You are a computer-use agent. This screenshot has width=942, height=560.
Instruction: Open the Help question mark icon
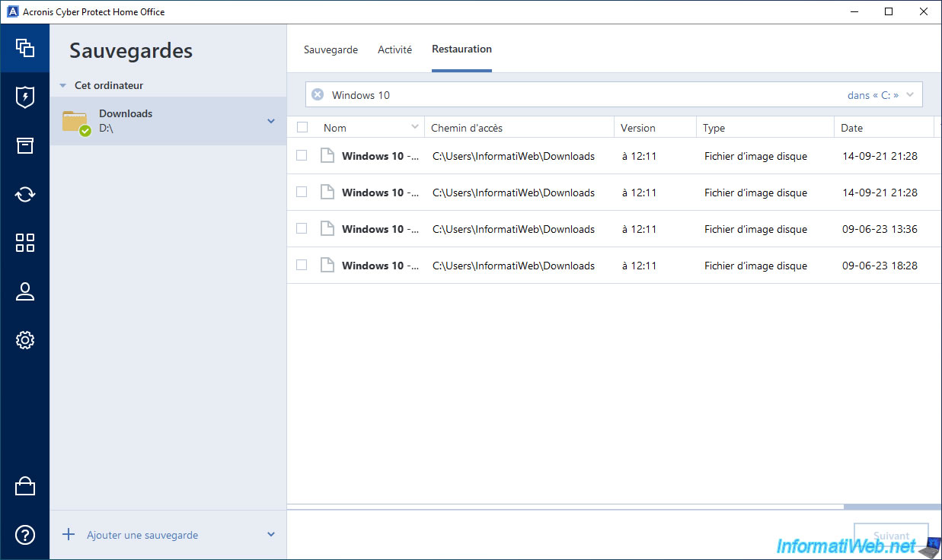point(25,535)
